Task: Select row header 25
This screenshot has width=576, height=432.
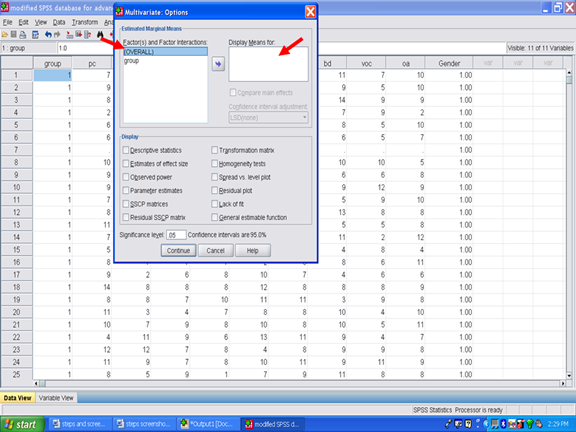Action: tap(17, 374)
